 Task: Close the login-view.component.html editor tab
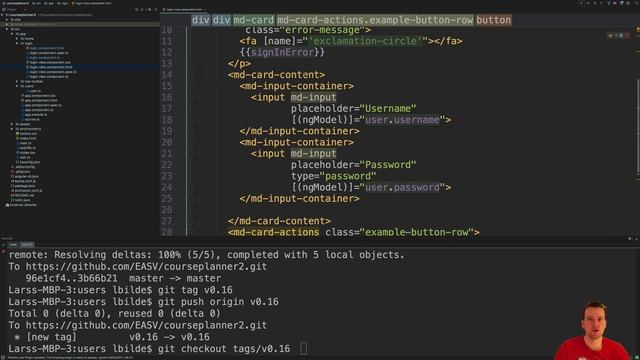(204, 9)
